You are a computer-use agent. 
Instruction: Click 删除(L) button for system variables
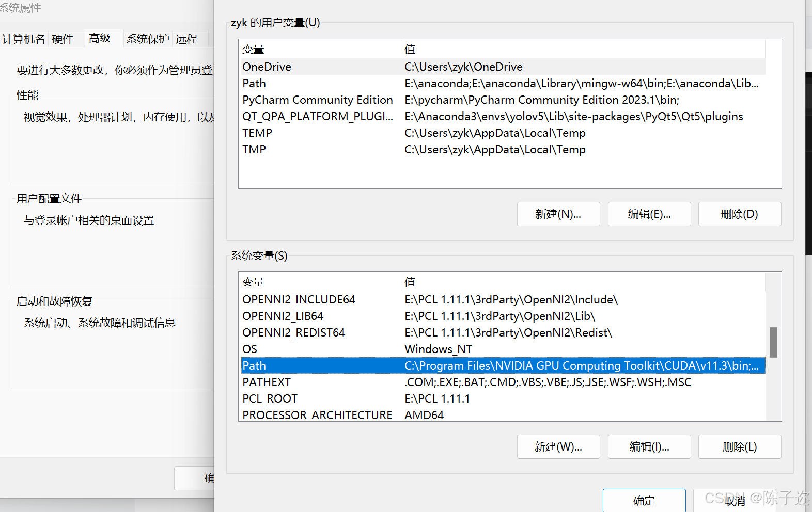(x=740, y=446)
